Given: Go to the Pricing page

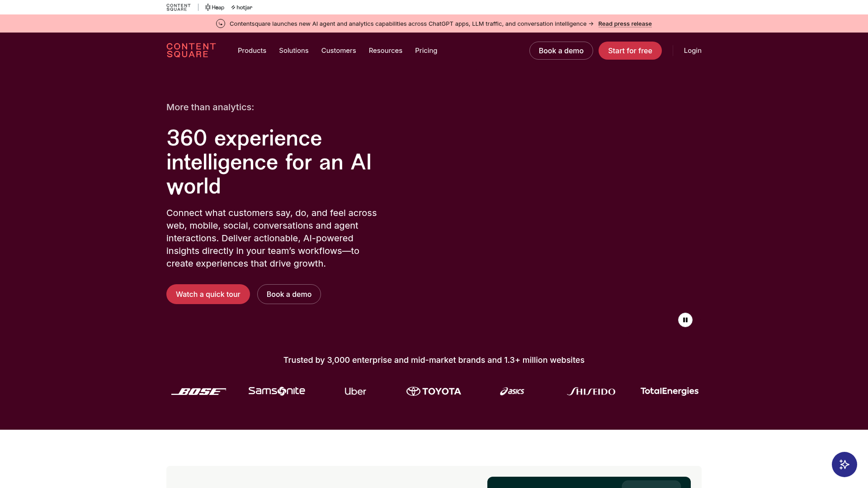Looking at the screenshot, I should pyautogui.click(x=426, y=51).
